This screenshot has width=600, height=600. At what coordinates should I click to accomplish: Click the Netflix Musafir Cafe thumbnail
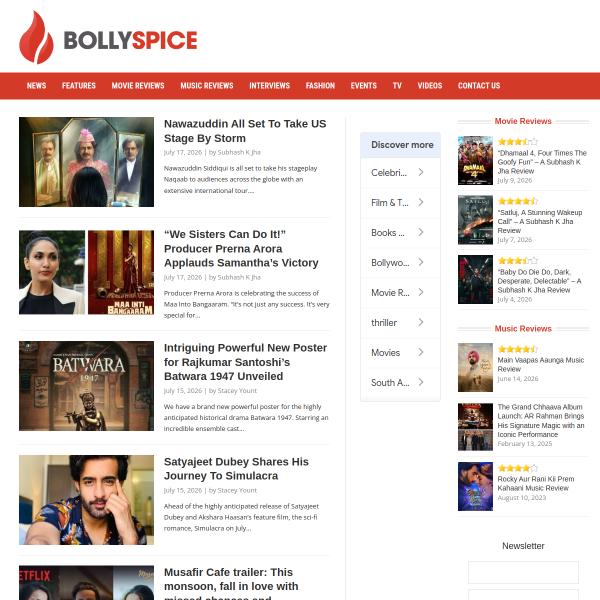click(x=86, y=583)
